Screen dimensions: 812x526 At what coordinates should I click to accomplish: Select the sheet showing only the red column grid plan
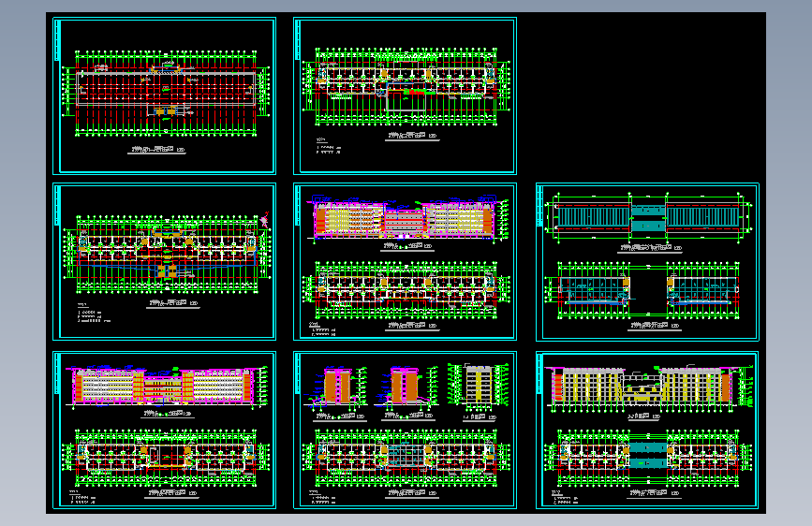tap(164, 95)
